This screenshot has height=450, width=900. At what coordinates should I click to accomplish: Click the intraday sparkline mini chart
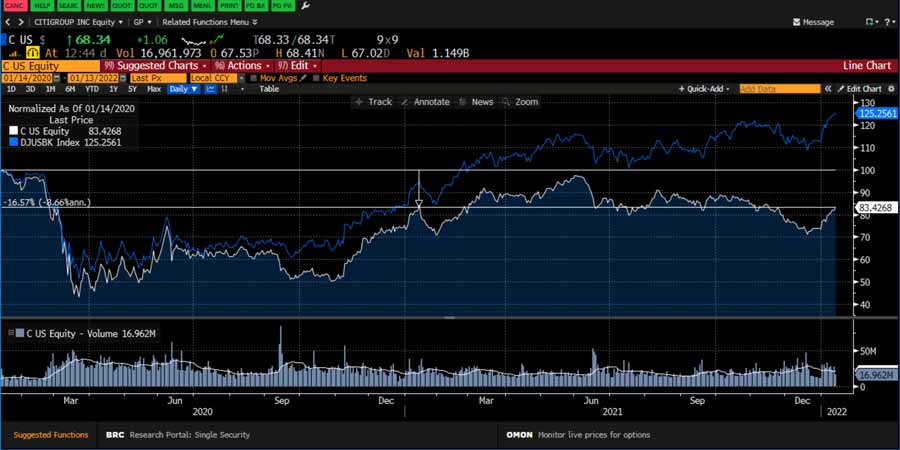click(203, 40)
